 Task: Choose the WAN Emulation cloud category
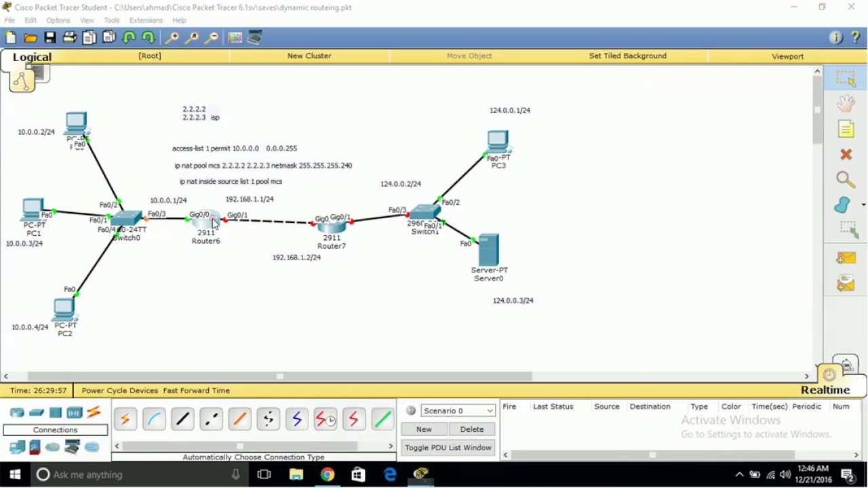click(52, 447)
